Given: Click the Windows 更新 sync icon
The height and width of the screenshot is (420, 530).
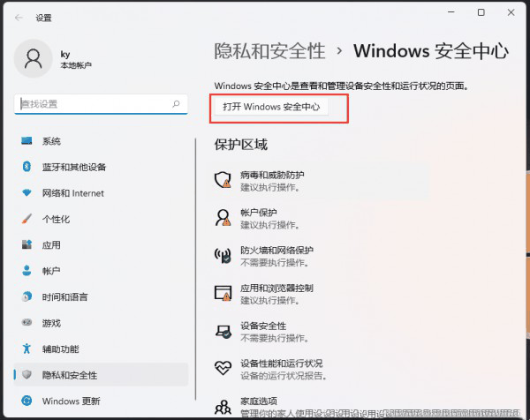Looking at the screenshot, I should 26,401.
